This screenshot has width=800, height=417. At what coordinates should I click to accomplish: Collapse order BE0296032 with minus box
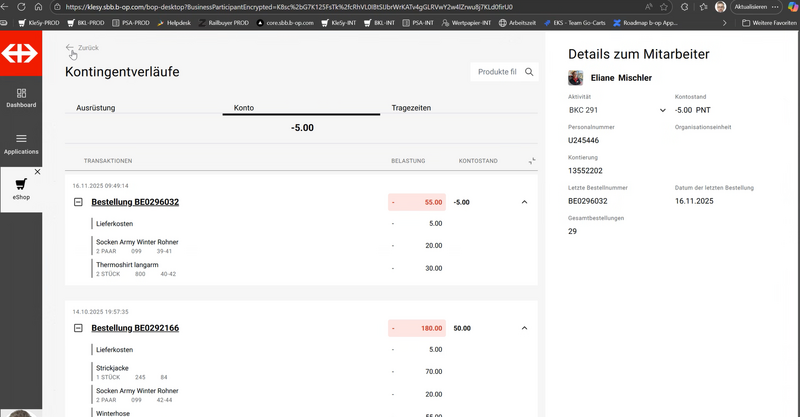tap(78, 202)
